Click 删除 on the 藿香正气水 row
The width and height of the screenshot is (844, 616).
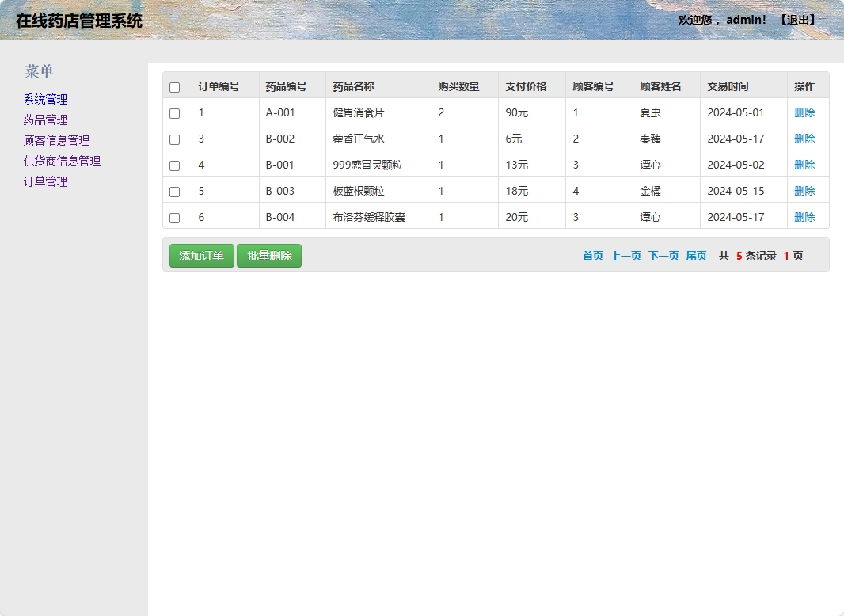point(806,139)
